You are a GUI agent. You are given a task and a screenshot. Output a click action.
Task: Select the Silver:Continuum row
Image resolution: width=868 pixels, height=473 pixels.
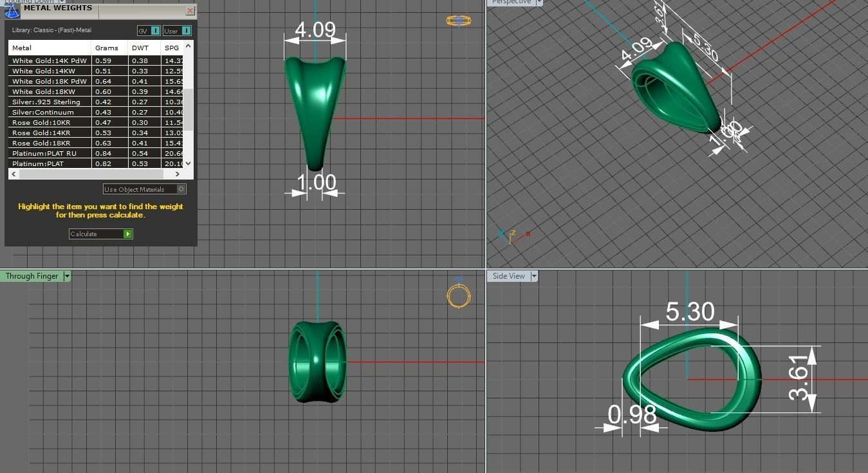coord(97,112)
